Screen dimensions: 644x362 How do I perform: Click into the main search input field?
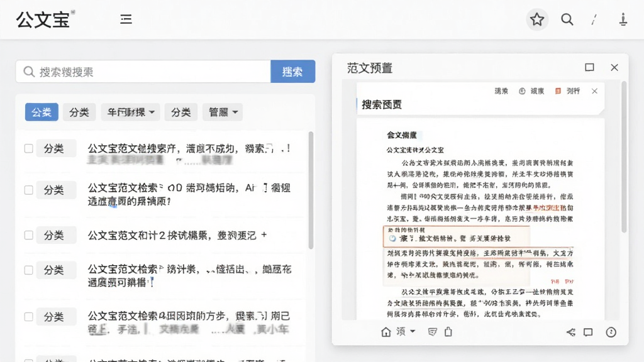[143, 72]
